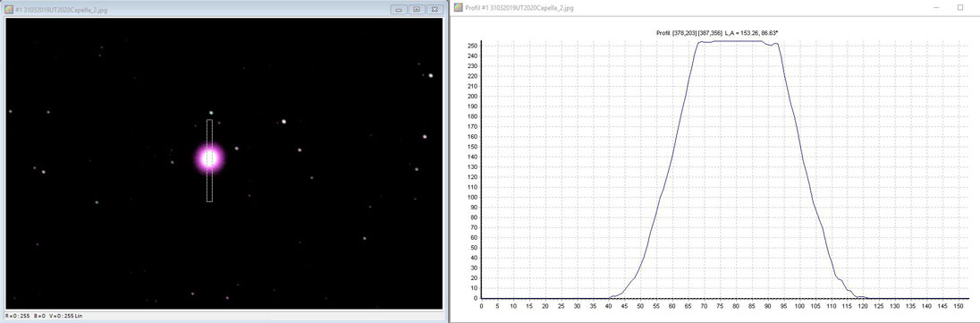980x323 pixels.
Task: Click the bright star in upper right corner
Action: (431, 75)
